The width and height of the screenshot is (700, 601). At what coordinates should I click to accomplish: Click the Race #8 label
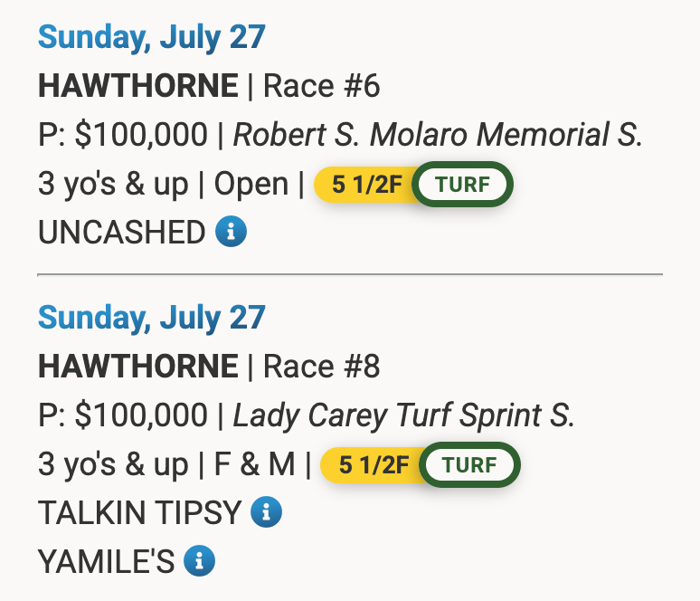point(321,367)
